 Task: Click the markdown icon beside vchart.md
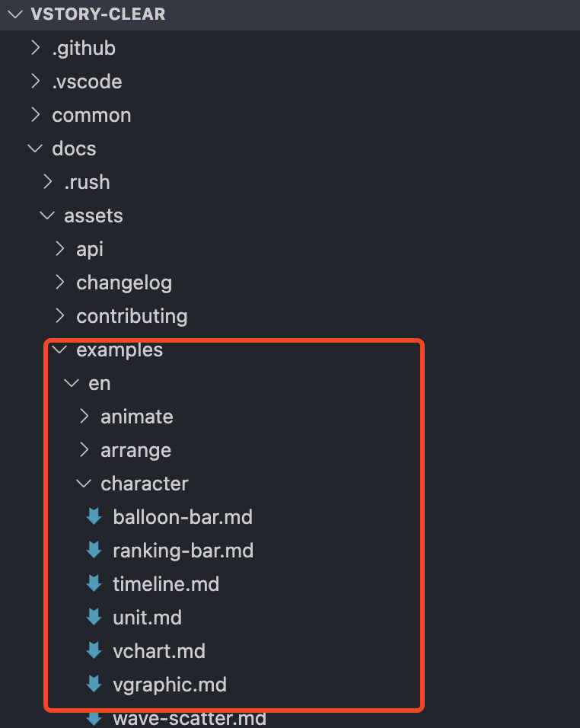point(94,650)
